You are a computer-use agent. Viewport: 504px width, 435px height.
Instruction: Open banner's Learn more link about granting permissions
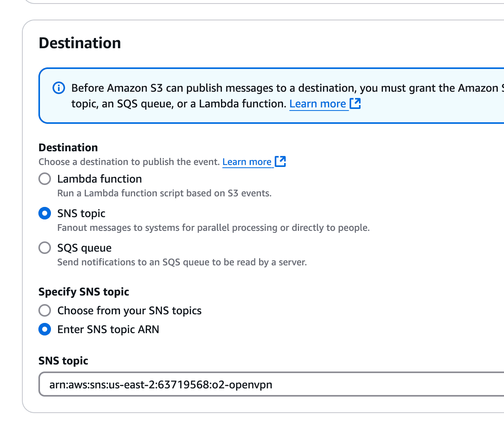pos(317,104)
